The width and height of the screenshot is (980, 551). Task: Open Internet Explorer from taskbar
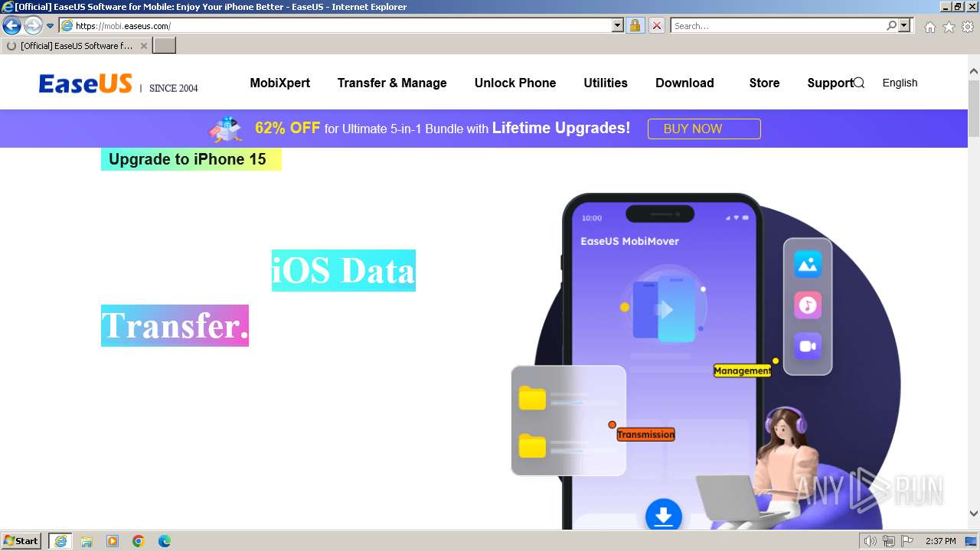click(x=60, y=541)
